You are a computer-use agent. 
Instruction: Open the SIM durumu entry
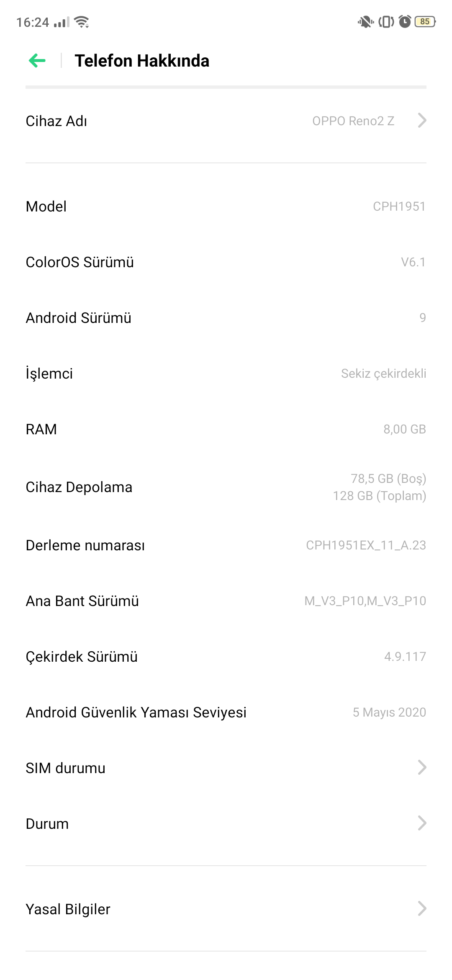[x=226, y=768]
